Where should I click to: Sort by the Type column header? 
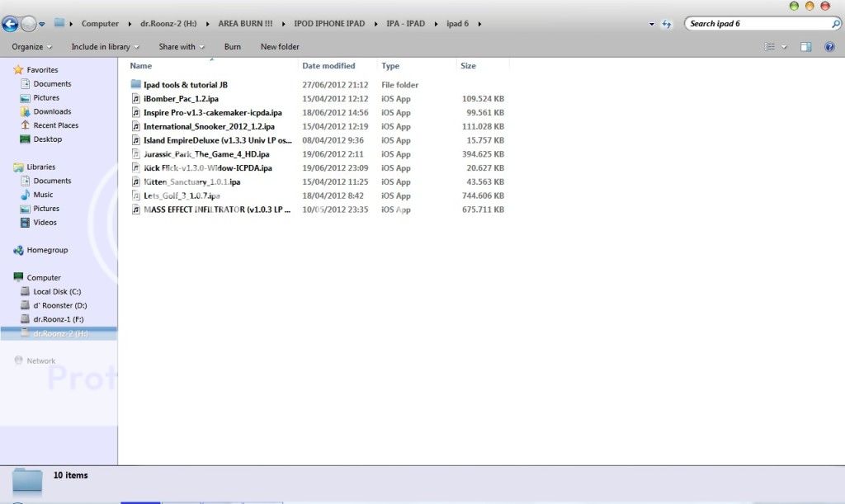pos(390,66)
